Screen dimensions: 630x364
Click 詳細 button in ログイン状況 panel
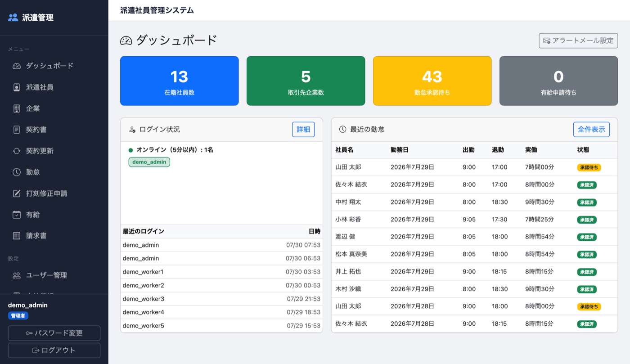tap(303, 130)
